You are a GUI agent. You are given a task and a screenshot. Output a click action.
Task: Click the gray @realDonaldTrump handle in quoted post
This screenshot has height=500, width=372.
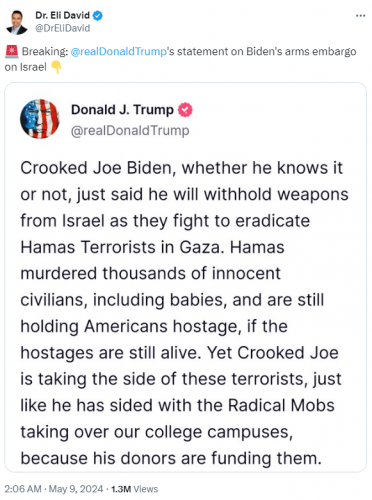click(130, 131)
